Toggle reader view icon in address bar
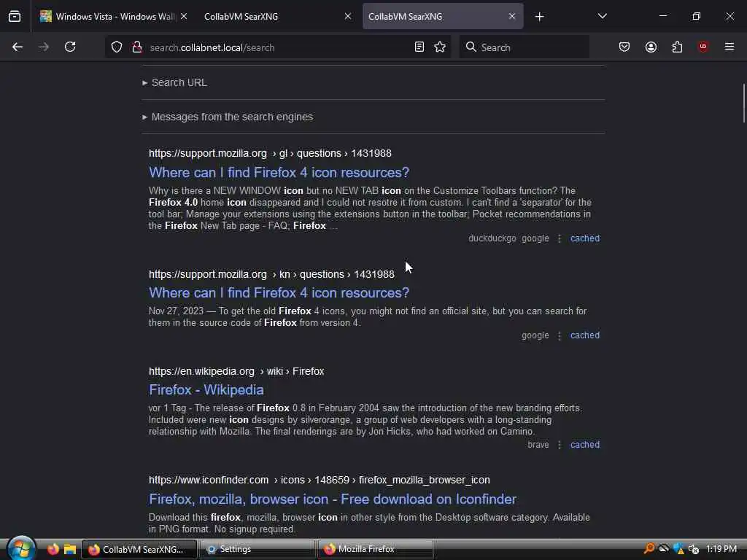 click(419, 47)
